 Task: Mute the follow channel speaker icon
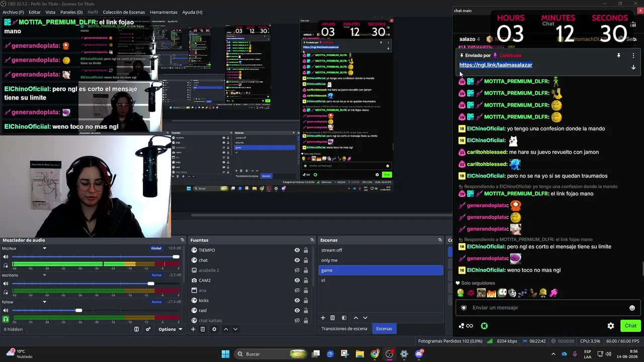(6, 310)
